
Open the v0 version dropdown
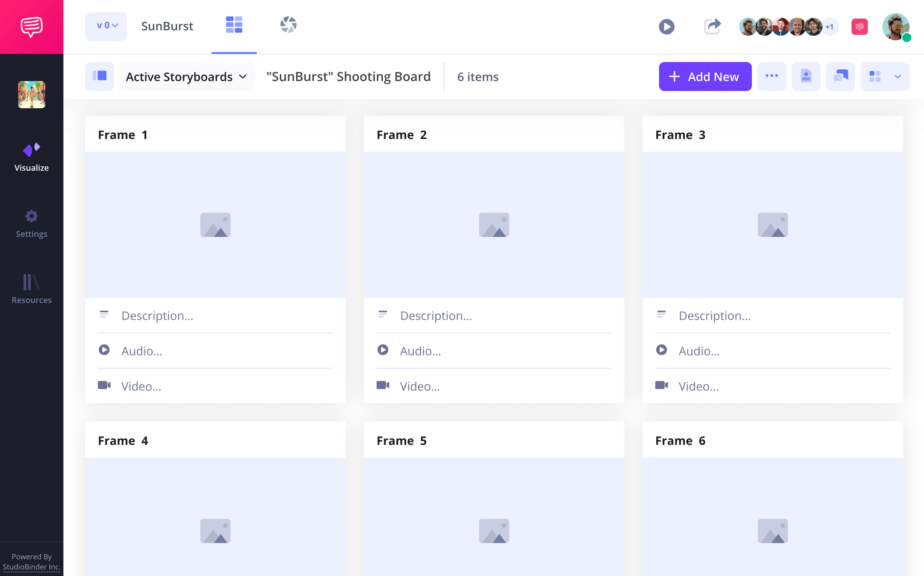106,26
